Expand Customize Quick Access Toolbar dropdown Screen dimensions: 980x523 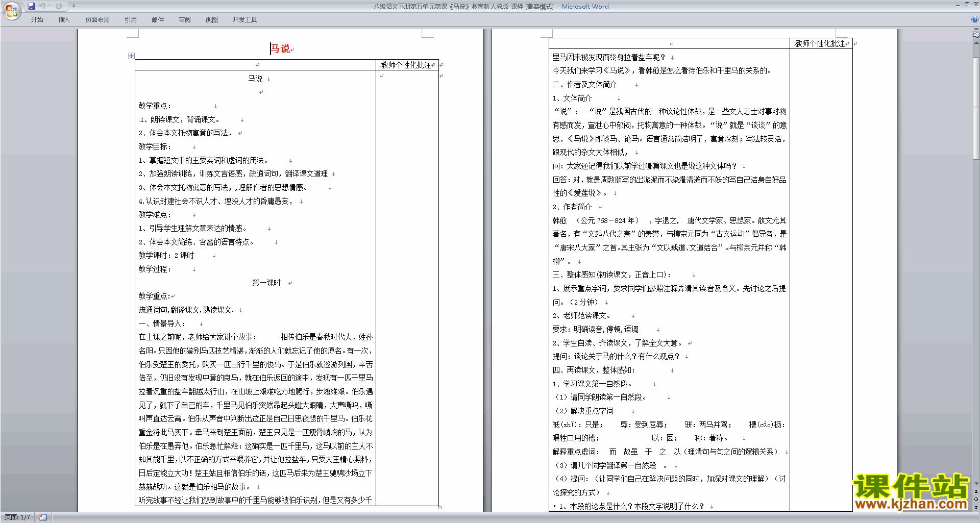point(73,6)
